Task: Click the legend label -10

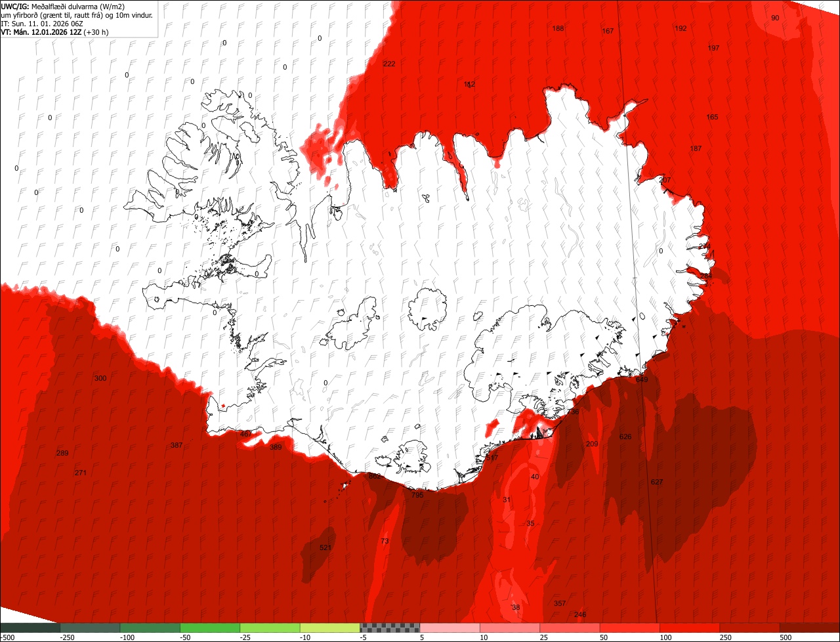Action: (x=305, y=637)
